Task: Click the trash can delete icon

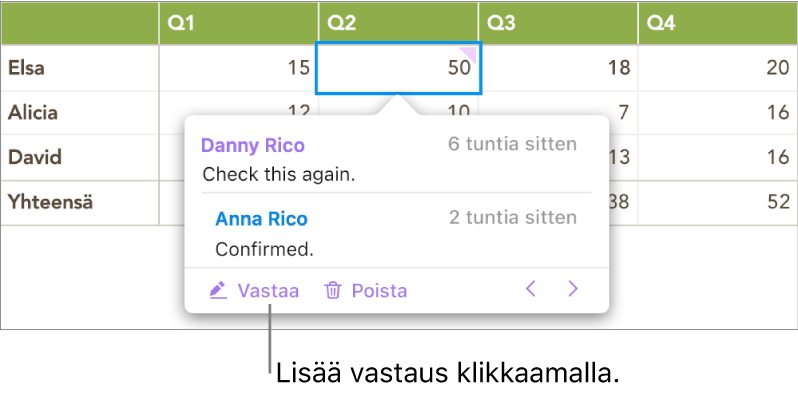Action: pos(333,291)
